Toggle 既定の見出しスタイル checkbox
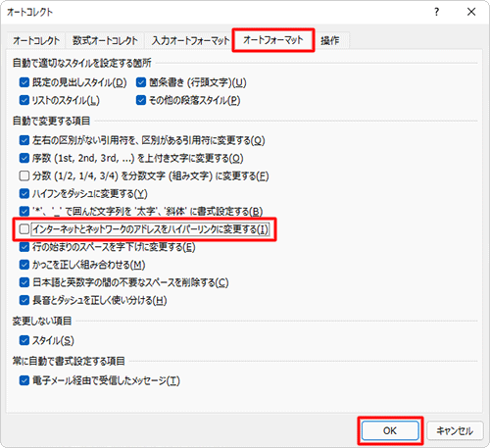This screenshot has width=490, height=448. point(24,82)
